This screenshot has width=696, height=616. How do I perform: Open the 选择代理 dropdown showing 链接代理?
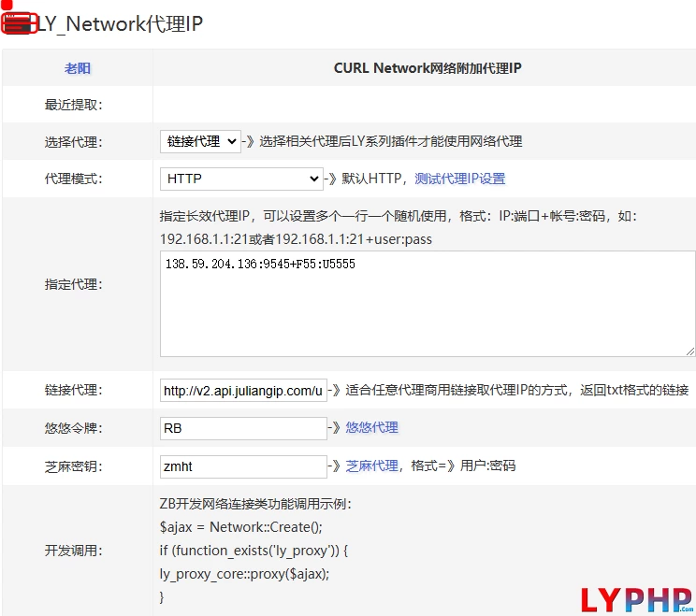click(200, 141)
